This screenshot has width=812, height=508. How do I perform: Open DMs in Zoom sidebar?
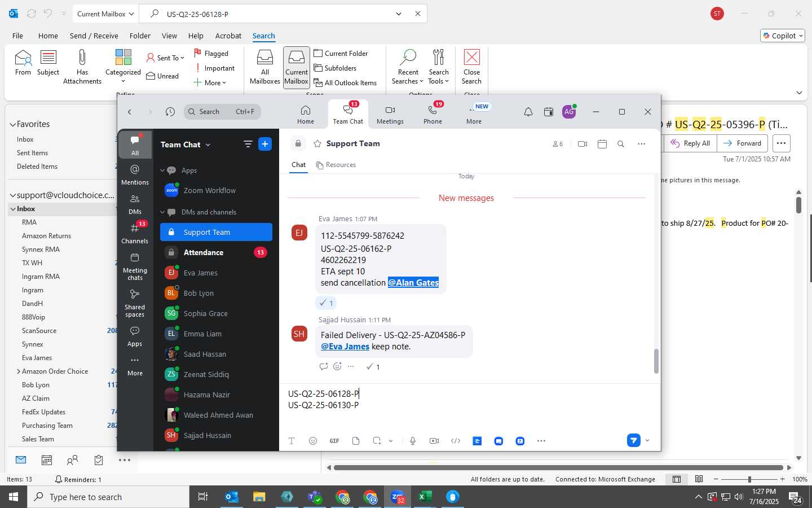(135, 204)
